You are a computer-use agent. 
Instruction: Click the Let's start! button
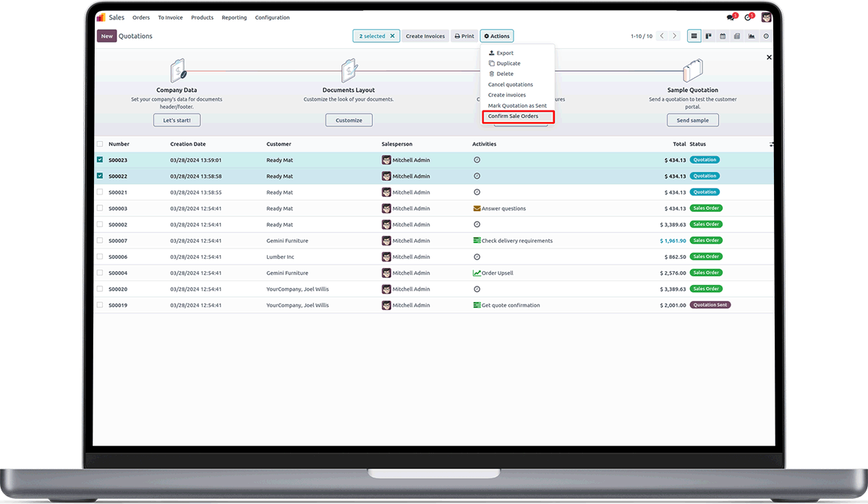[x=176, y=120]
